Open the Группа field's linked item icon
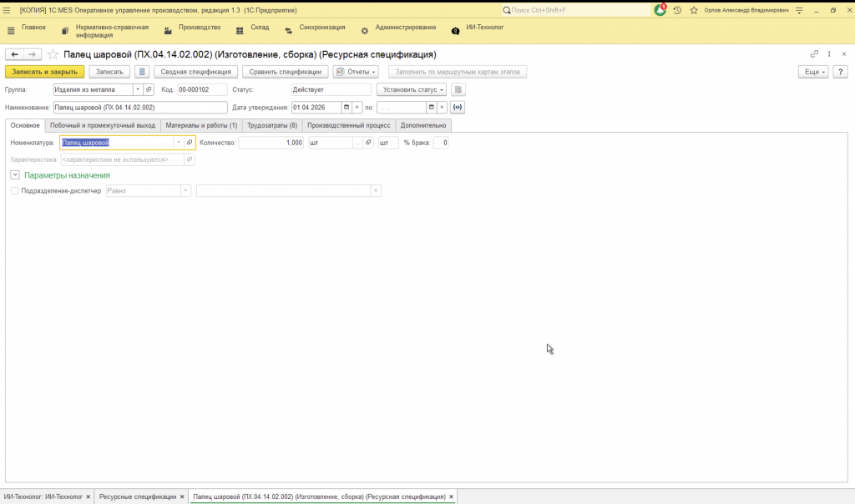 click(149, 89)
